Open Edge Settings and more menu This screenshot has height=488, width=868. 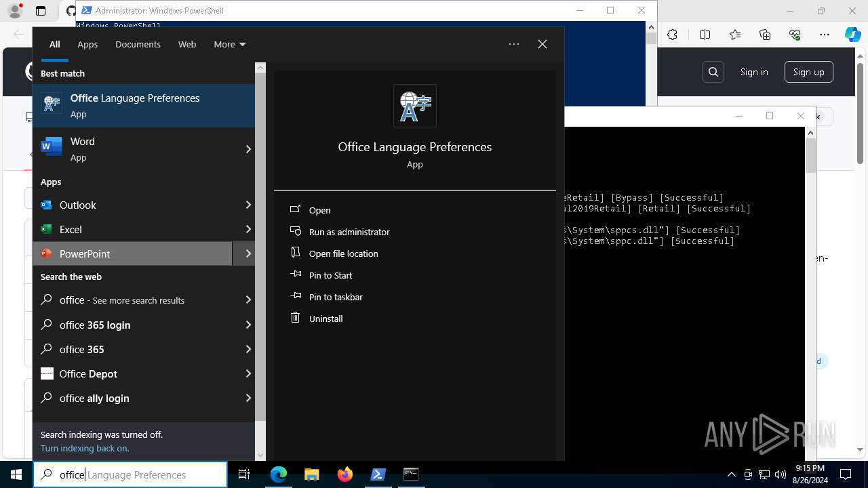[x=825, y=35]
